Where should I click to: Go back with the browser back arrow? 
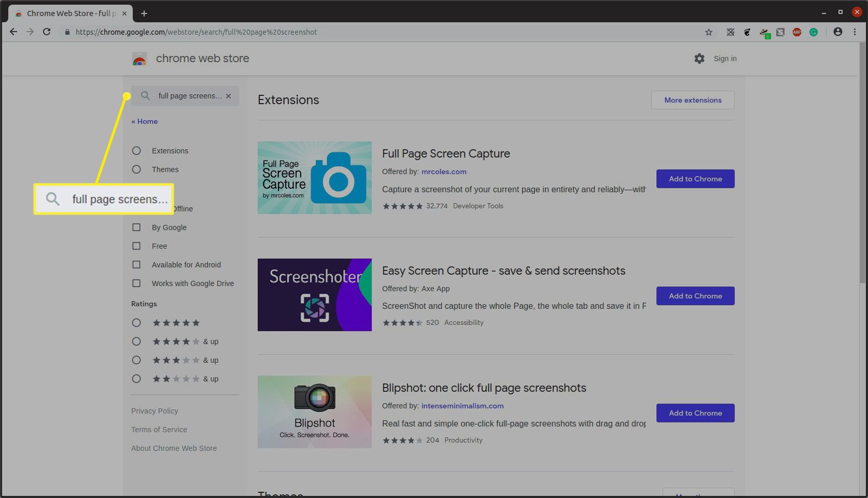(x=13, y=32)
